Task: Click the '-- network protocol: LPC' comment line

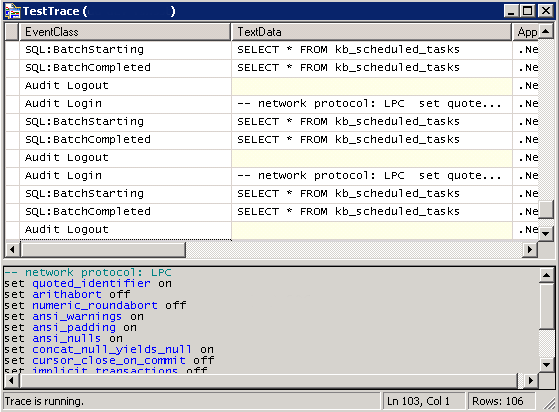Action: point(88,272)
